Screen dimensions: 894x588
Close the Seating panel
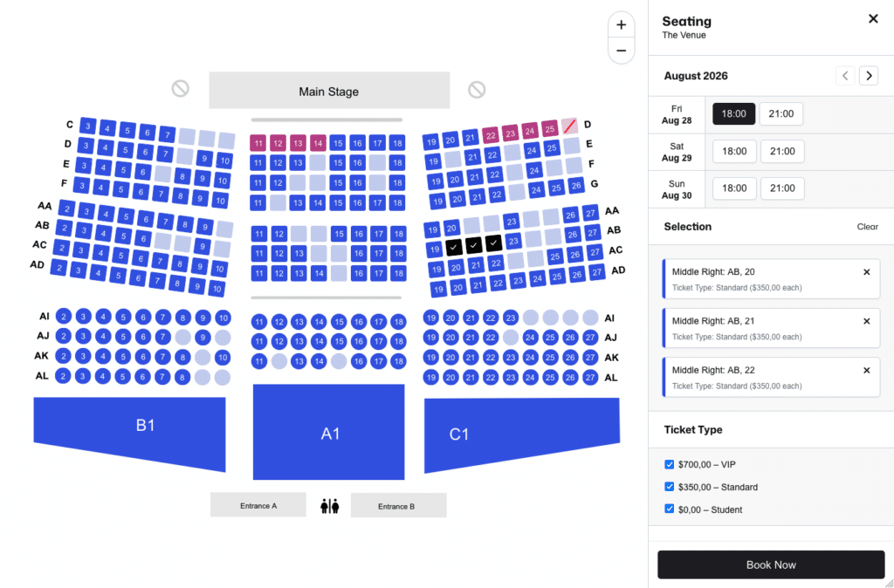873,19
